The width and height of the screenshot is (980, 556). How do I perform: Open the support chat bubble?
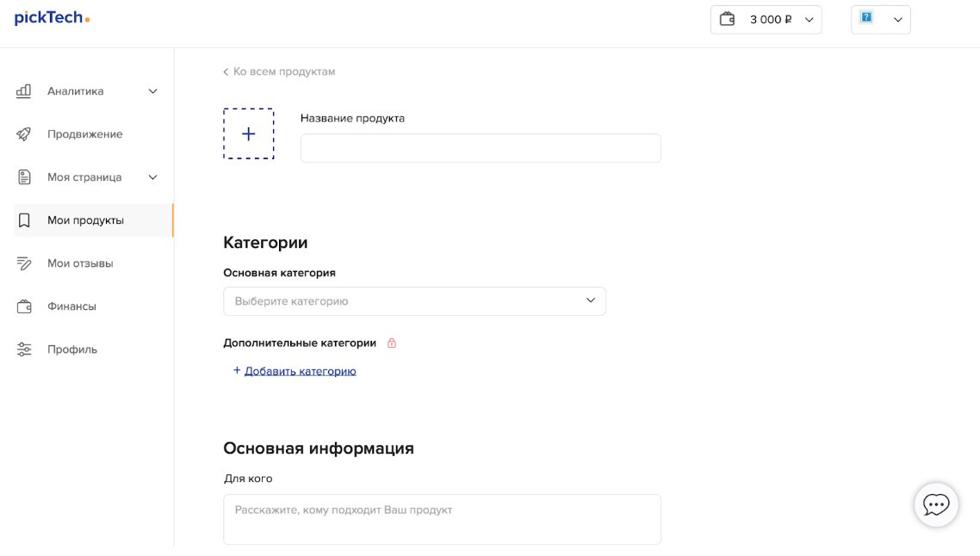(x=936, y=504)
